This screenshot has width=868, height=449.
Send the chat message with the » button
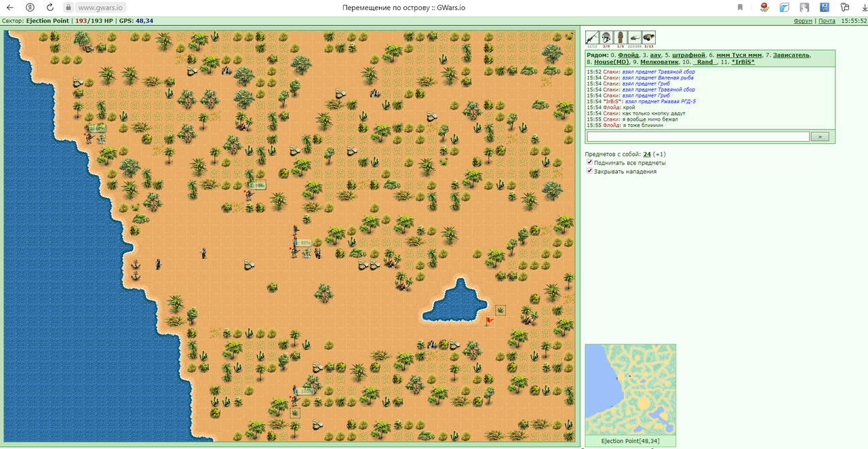click(x=821, y=136)
